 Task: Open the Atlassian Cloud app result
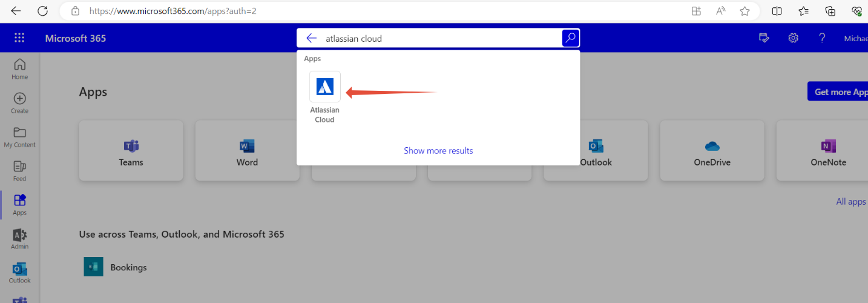click(325, 98)
